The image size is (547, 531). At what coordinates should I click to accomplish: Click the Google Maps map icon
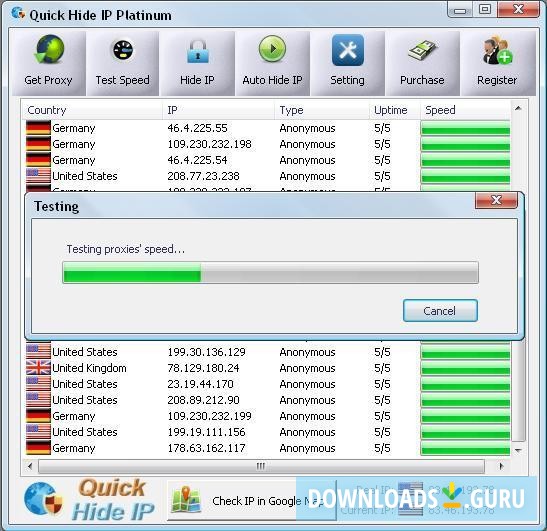[x=186, y=500]
